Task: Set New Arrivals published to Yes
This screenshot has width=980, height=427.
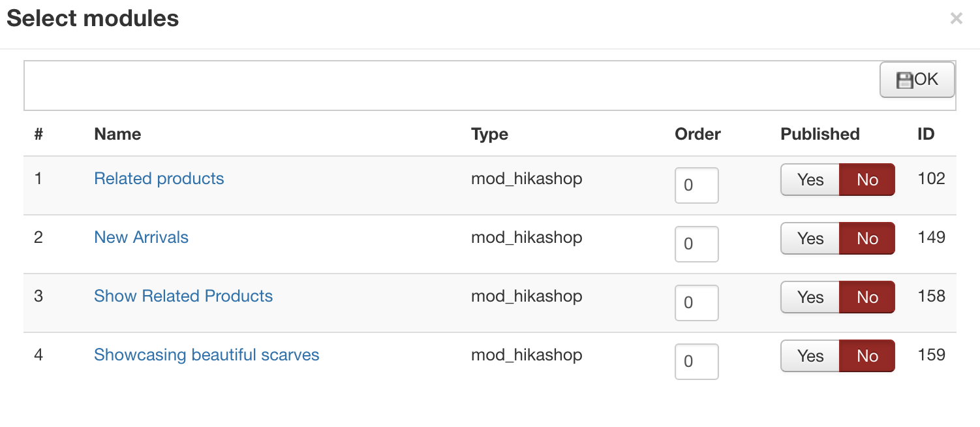Action: pos(810,238)
